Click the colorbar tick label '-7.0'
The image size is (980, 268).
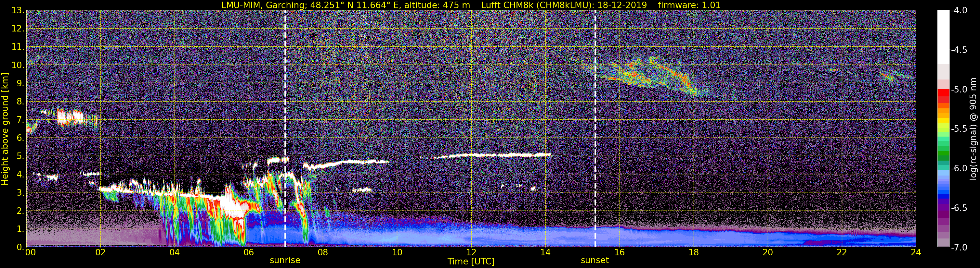959,248
